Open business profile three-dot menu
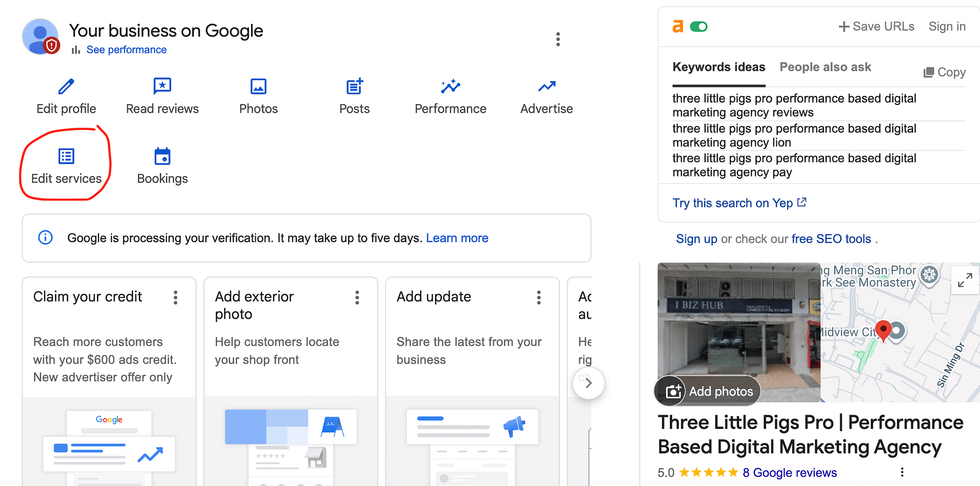Screen dimensions: 980x486 (x=558, y=39)
